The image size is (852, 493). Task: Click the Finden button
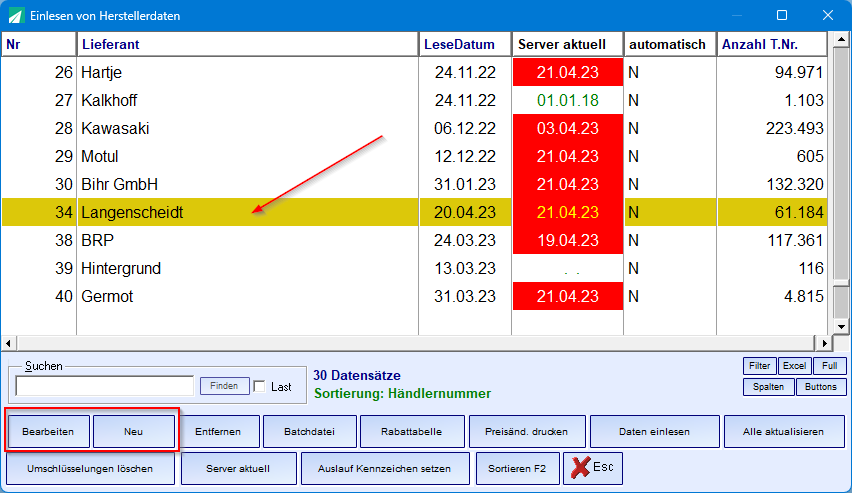224,386
